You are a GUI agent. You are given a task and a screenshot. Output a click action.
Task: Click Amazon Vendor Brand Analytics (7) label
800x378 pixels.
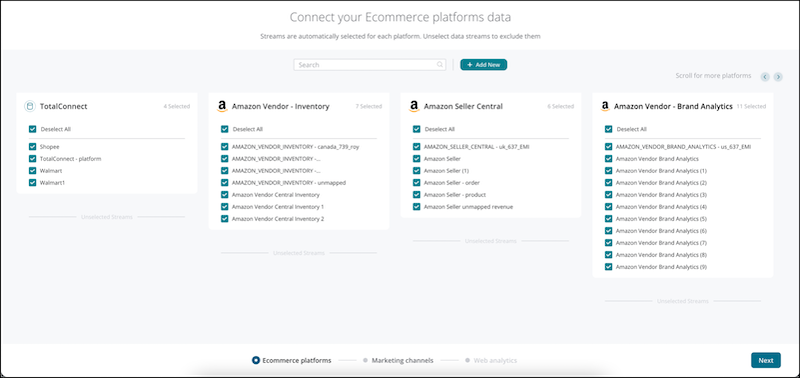(661, 243)
